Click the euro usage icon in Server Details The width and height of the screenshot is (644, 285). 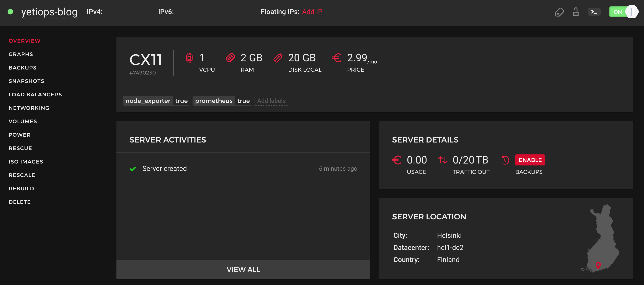coord(397,160)
